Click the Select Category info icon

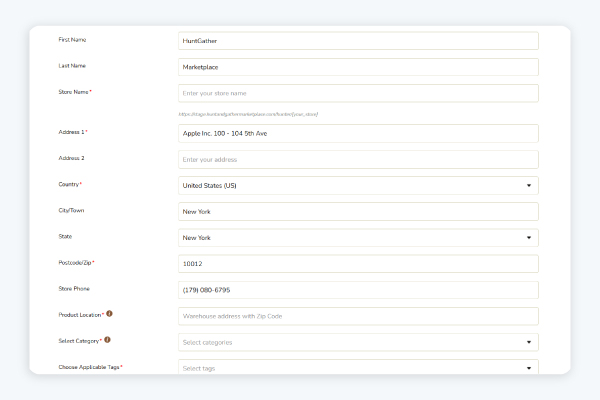click(x=107, y=340)
